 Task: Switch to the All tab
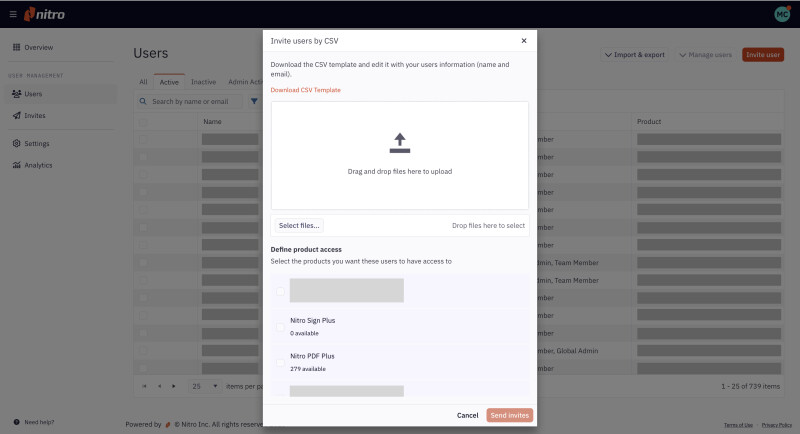coord(143,82)
